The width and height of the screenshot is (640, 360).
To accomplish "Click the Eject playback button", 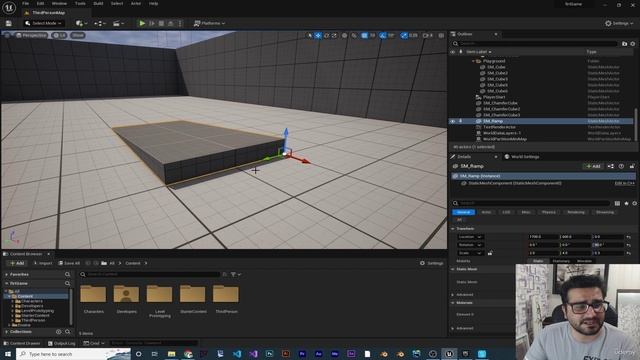I will 171,23.
